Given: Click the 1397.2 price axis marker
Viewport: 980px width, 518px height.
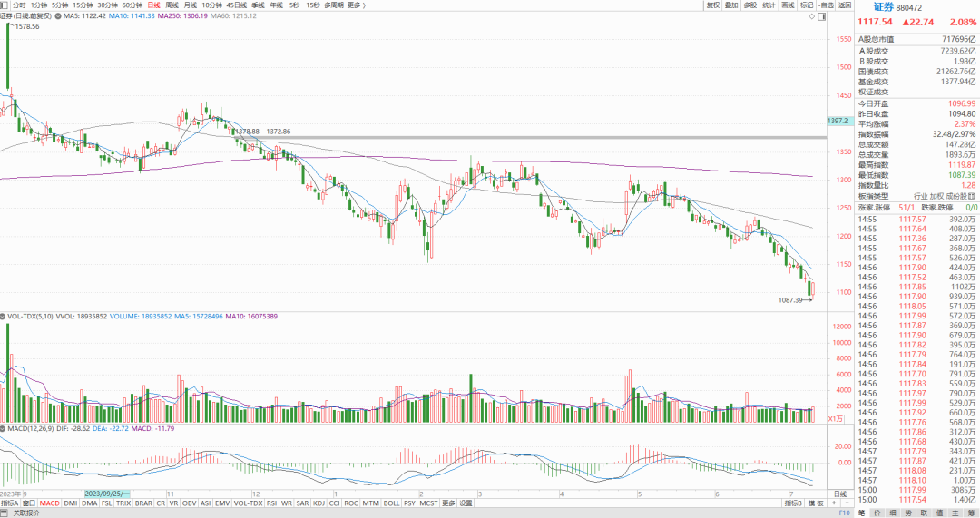Looking at the screenshot, I should (838, 121).
